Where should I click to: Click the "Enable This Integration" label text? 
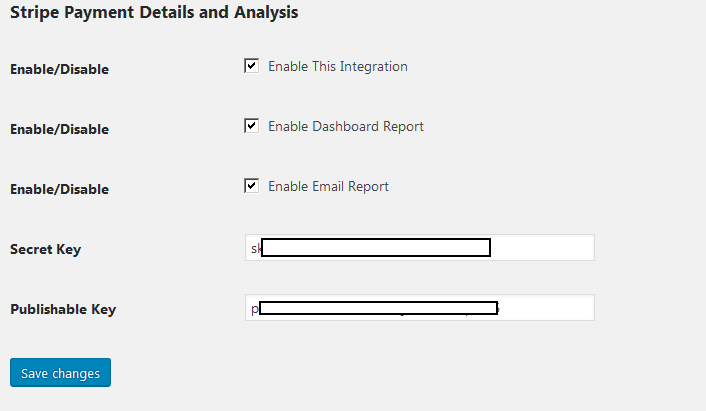(x=338, y=67)
